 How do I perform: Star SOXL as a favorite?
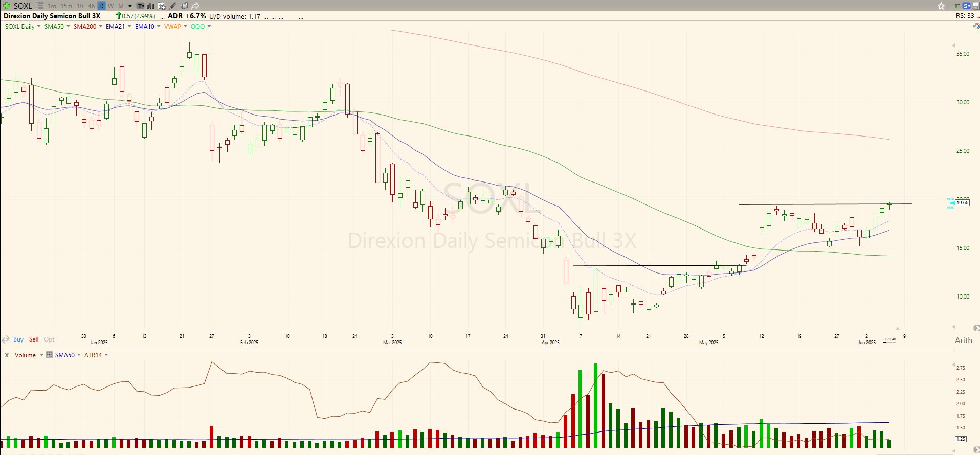pos(941,6)
